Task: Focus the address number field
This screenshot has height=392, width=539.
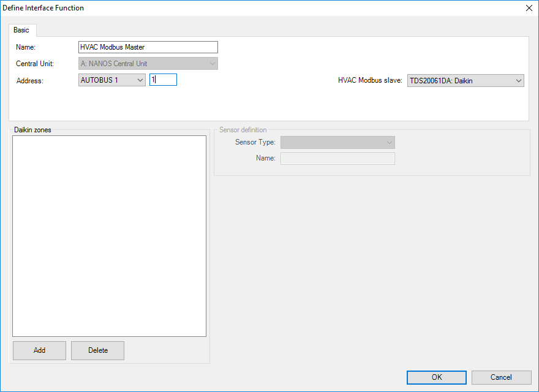Action: [x=163, y=80]
